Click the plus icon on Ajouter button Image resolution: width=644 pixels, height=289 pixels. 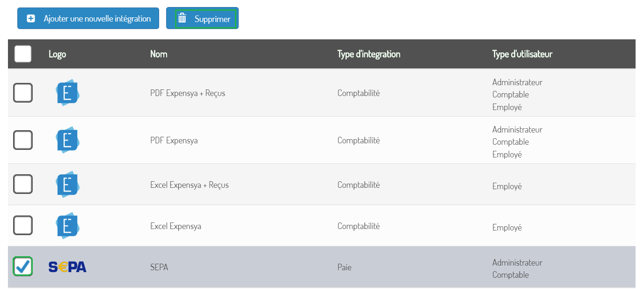pyautogui.click(x=31, y=19)
